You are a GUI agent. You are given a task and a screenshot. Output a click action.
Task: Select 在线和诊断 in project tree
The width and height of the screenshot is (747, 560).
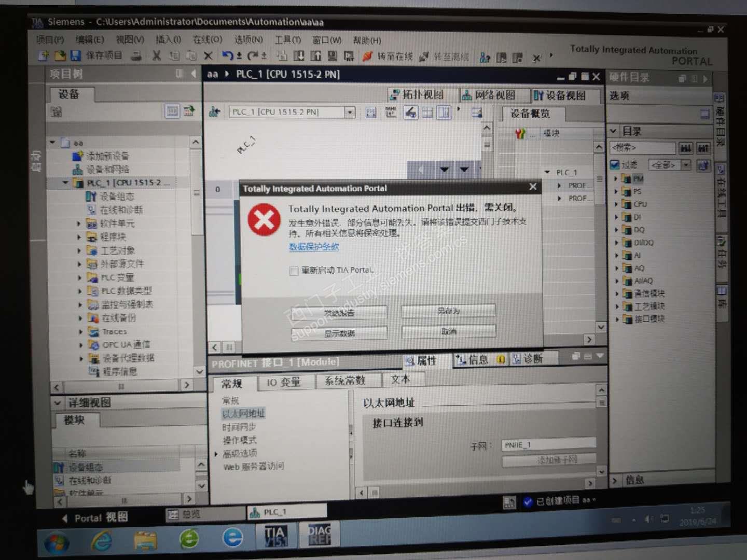pyautogui.click(x=121, y=210)
